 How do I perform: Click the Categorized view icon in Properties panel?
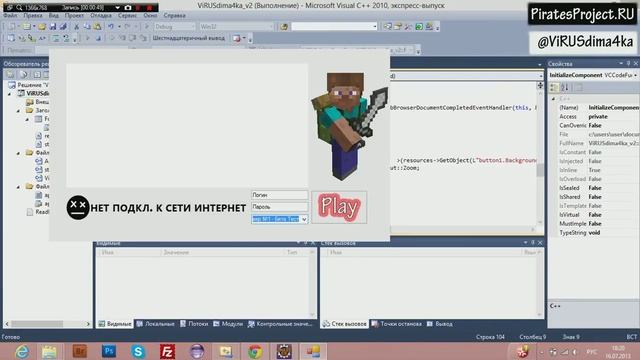tap(554, 87)
